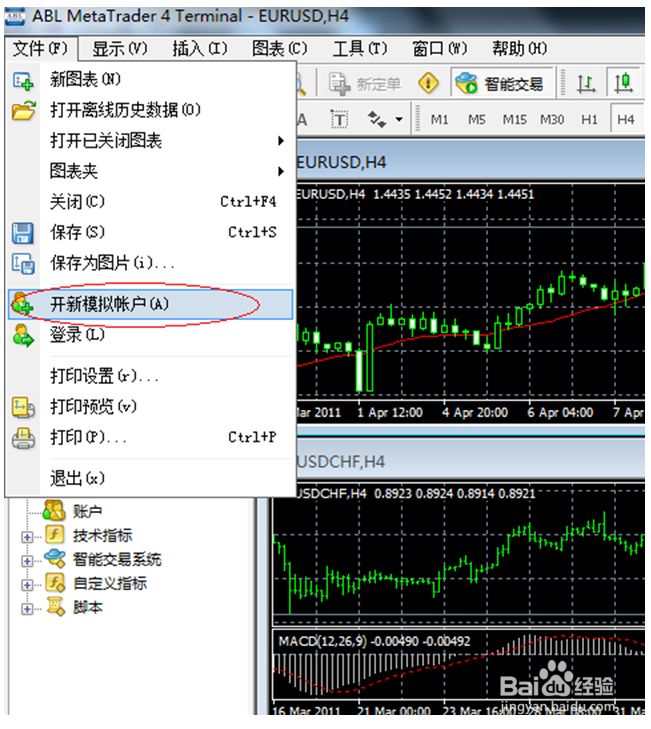Screen dimensions: 651x729
Task: Select the text label T tool
Action: pyautogui.click(x=339, y=120)
